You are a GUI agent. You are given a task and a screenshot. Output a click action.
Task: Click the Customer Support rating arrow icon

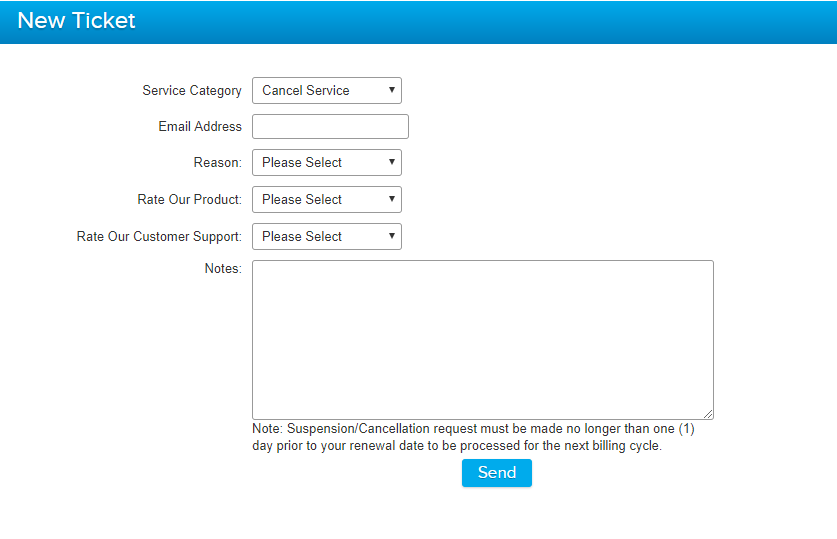click(x=392, y=236)
